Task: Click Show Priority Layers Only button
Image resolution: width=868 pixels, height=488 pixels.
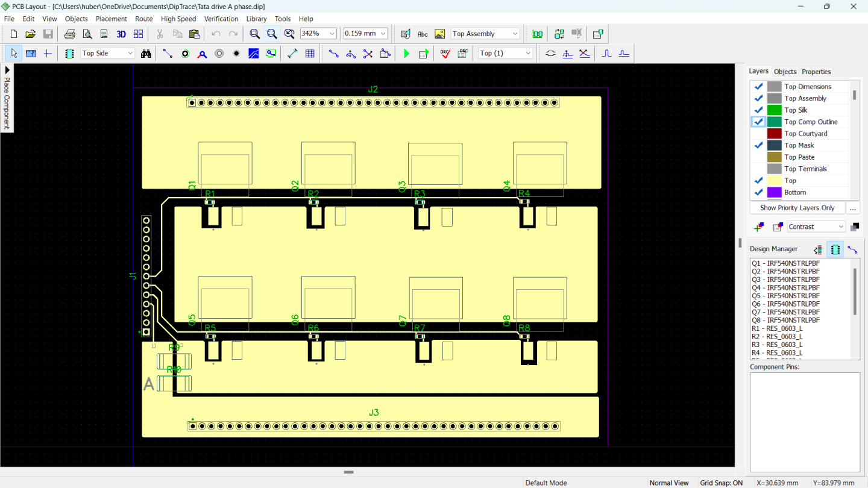Action: click(797, 208)
